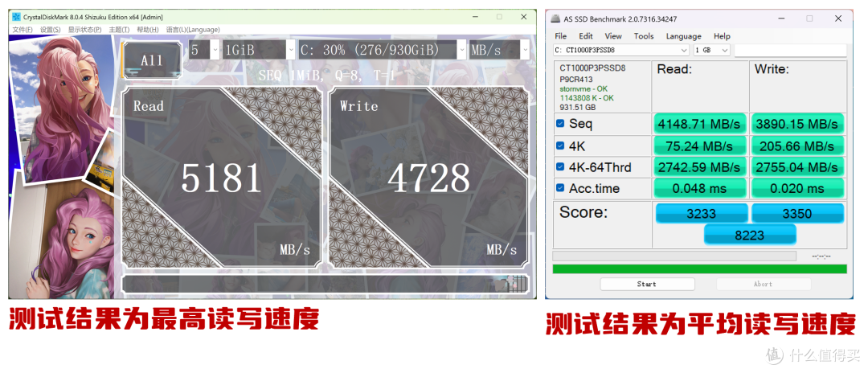Viewport: 868px width, 373px height.
Task: Click the Write result 4728 panel
Action: (428, 178)
